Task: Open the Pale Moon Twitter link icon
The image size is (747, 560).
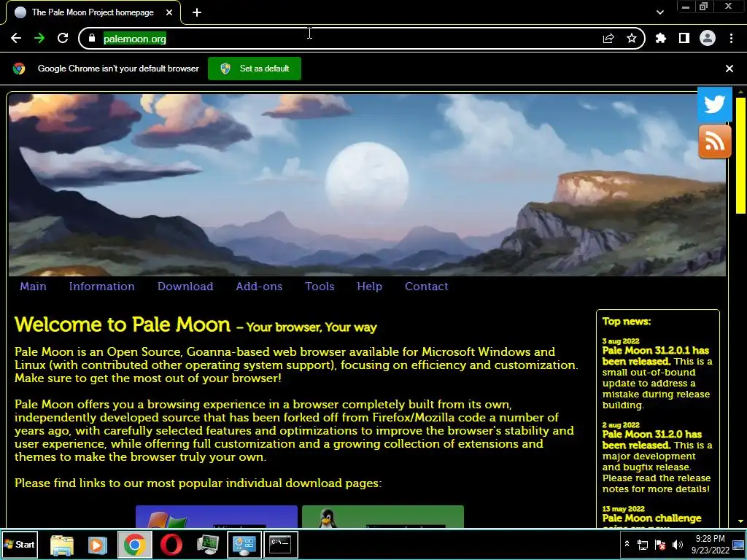Action: [x=715, y=104]
